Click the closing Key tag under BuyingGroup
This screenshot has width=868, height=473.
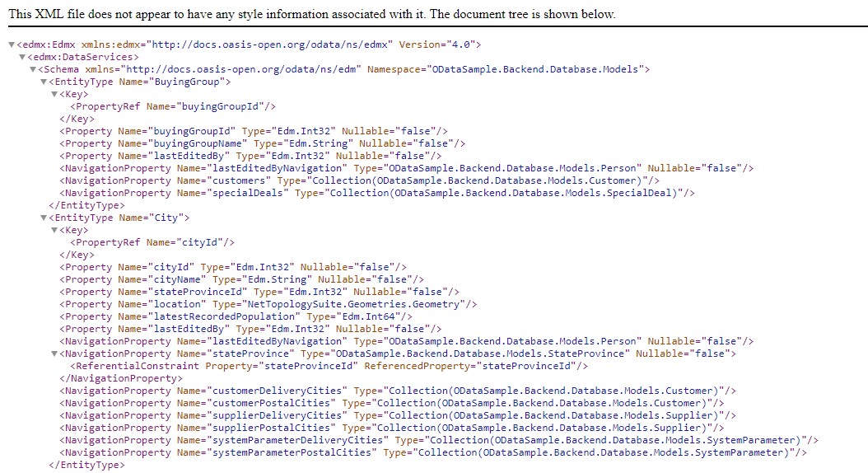click(77, 119)
